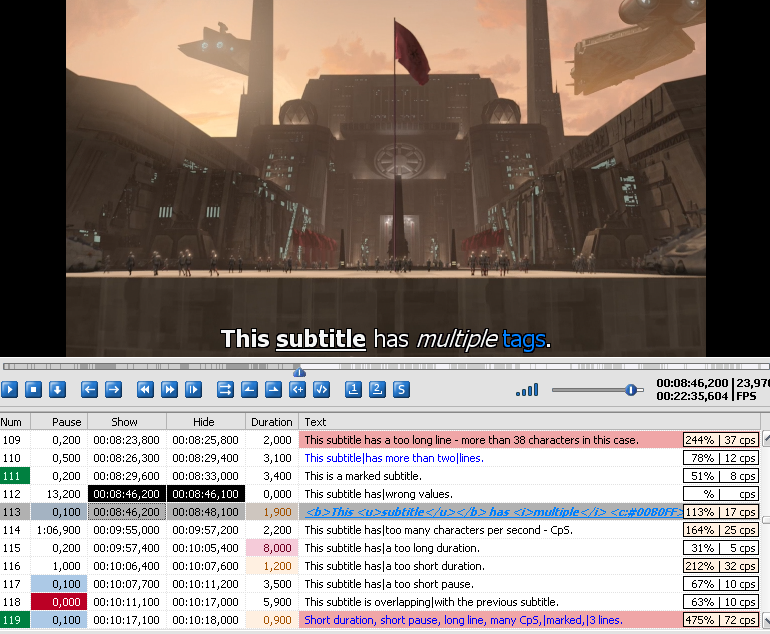Viewport: 770px width, 634px height.
Task: Click the tags checkmark icon
Action: tap(322, 389)
